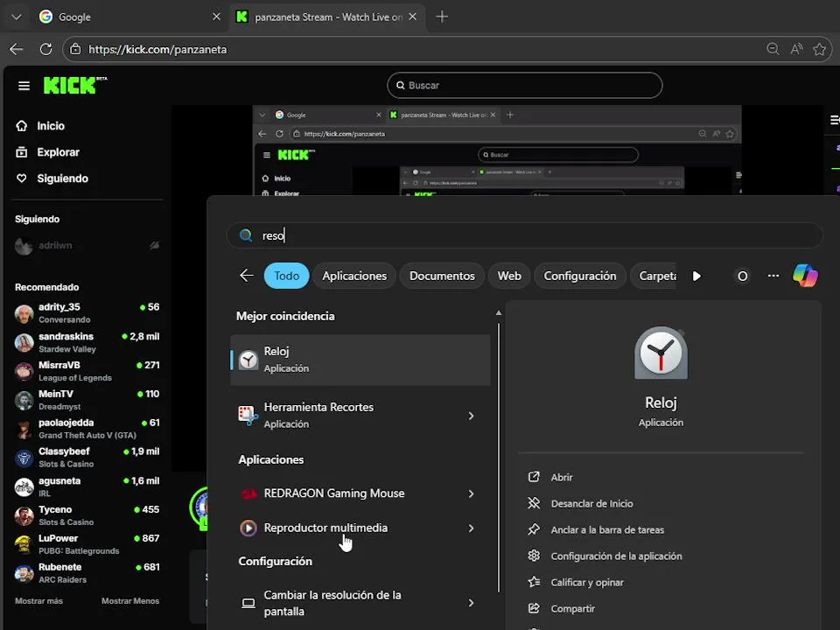The width and height of the screenshot is (840, 630).
Task: Expand REDRAGON Gaming Mouse chevron
Action: (x=471, y=493)
